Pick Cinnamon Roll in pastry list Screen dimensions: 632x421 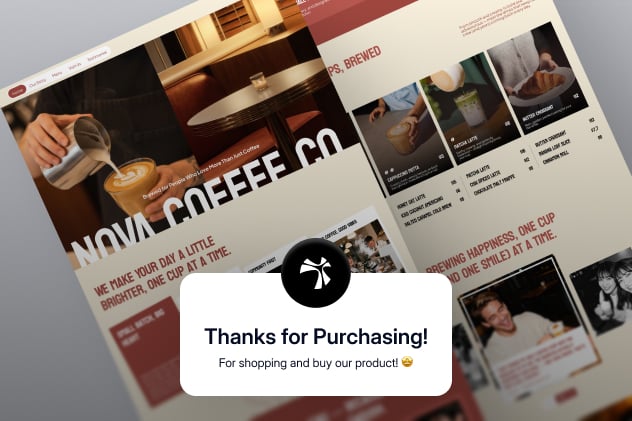pos(556,157)
